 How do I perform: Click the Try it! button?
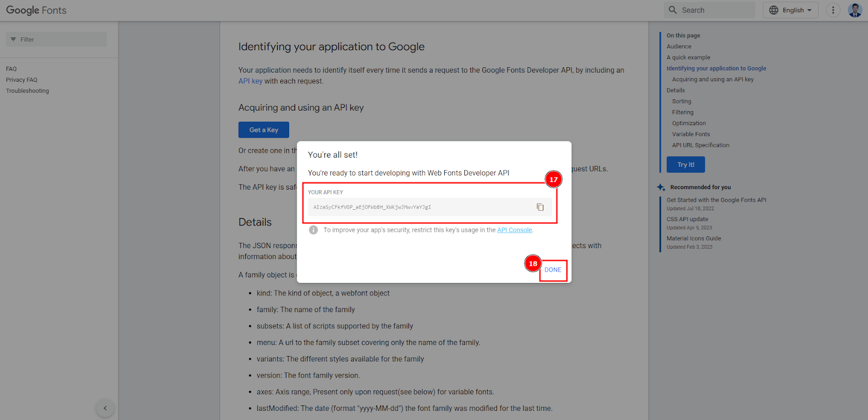click(x=686, y=165)
